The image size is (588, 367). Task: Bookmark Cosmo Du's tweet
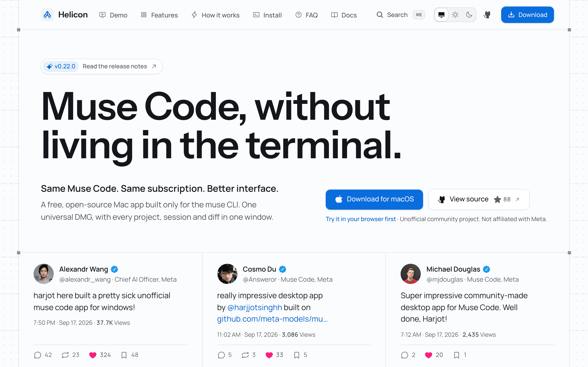click(x=297, y=355)
